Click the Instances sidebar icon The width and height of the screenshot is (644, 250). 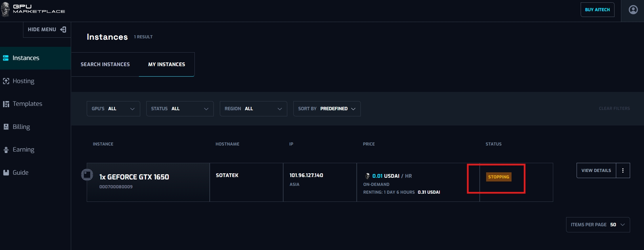(x=6, y=58)
